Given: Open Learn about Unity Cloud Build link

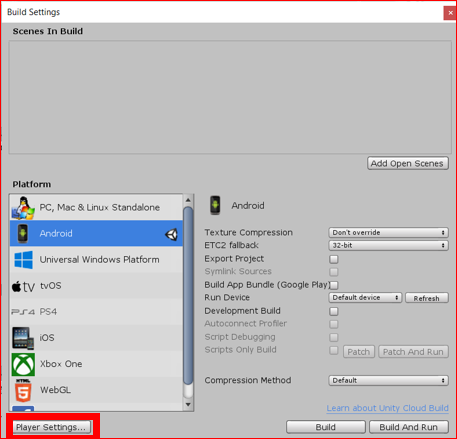Looking at the screenshot, I should point(387,408).
